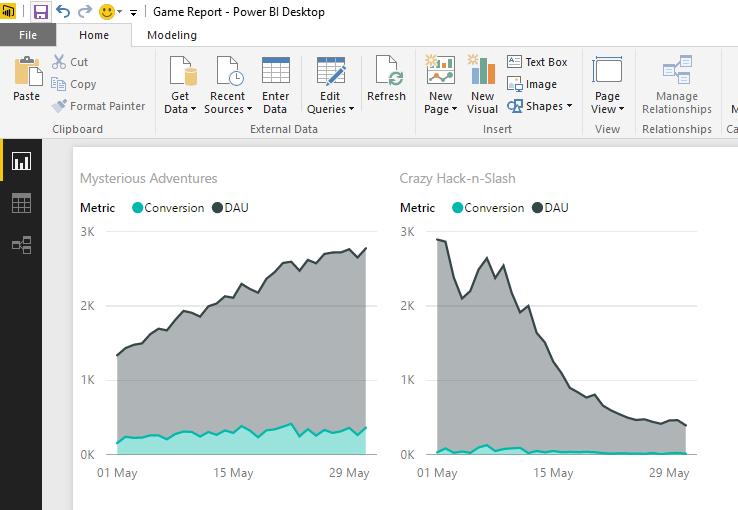Click DAU swatch in Mysterious Adventures legend
738x510 pixels.
(x=217, y=208)
